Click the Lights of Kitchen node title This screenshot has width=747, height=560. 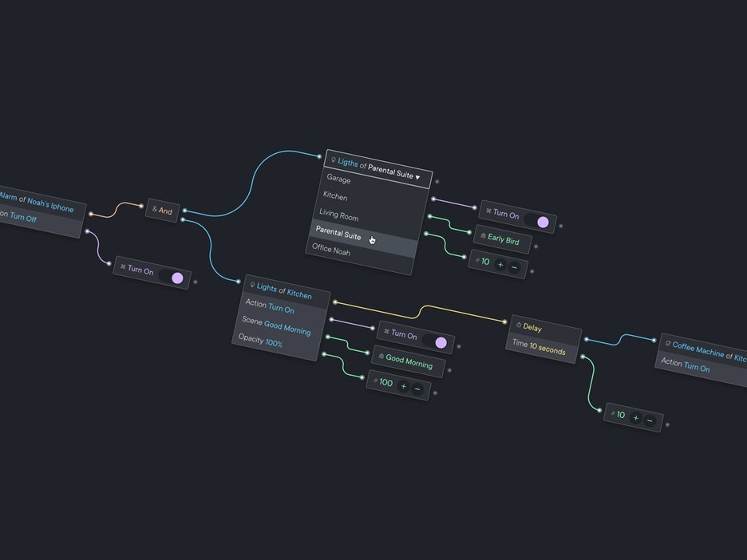click(284, 291)
